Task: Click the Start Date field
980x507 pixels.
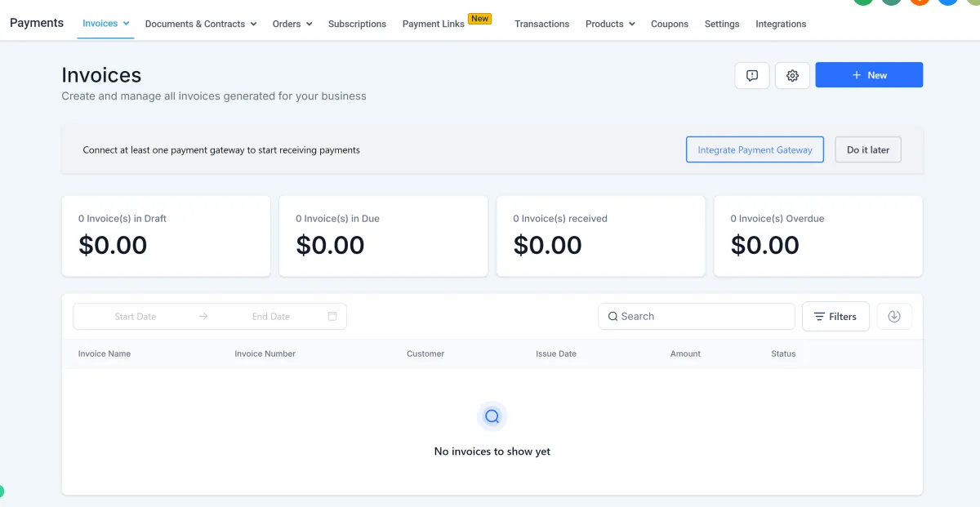Action: tap(136, 317)
